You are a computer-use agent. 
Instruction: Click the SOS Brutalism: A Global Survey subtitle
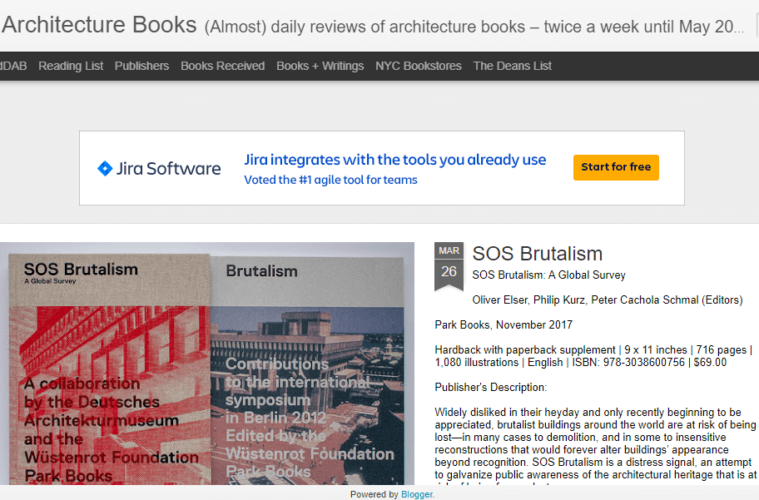click(548, 275)
